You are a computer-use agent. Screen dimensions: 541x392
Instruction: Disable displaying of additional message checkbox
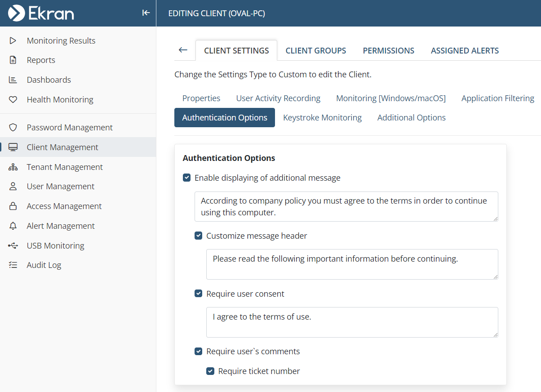pyautogui.click(x=187, y=178)
